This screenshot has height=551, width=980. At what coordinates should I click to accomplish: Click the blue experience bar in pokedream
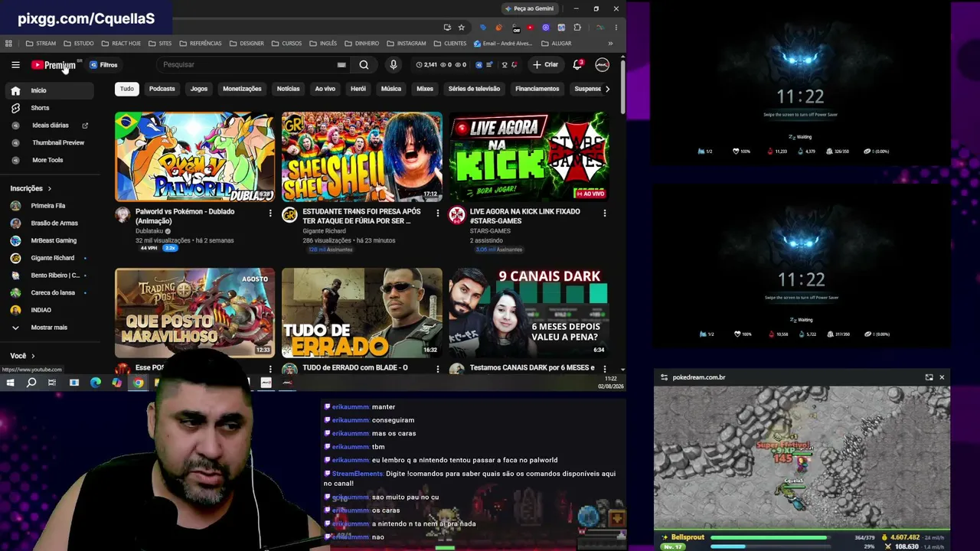727,546
